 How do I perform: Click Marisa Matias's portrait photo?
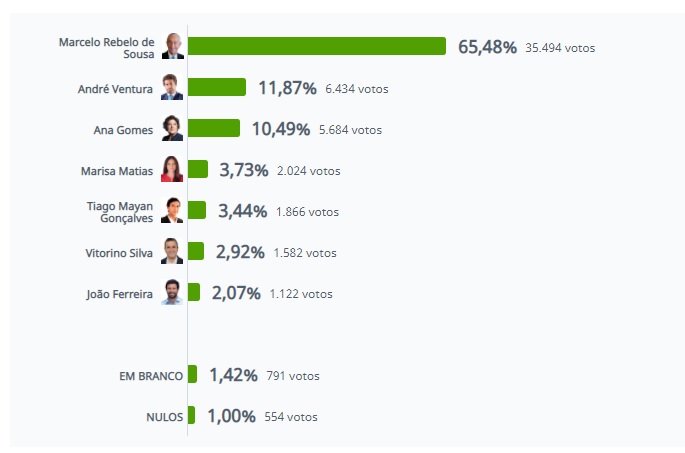click(x=173, y=170)
